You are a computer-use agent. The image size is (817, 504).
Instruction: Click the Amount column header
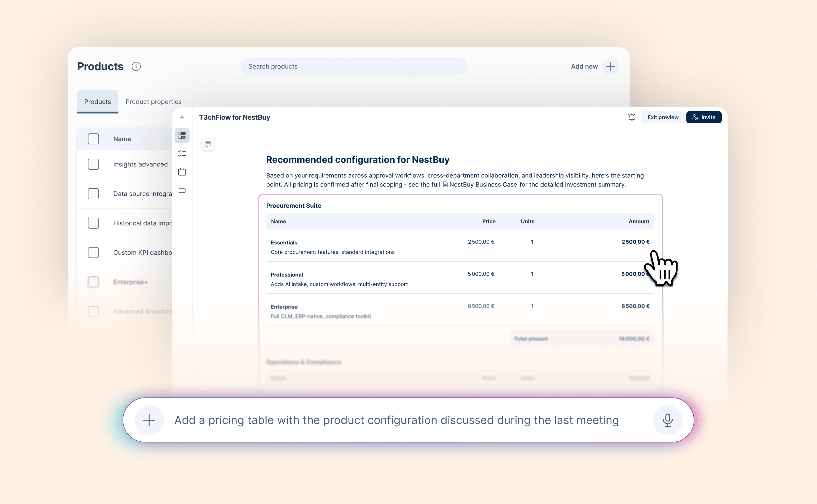point(639,221)
